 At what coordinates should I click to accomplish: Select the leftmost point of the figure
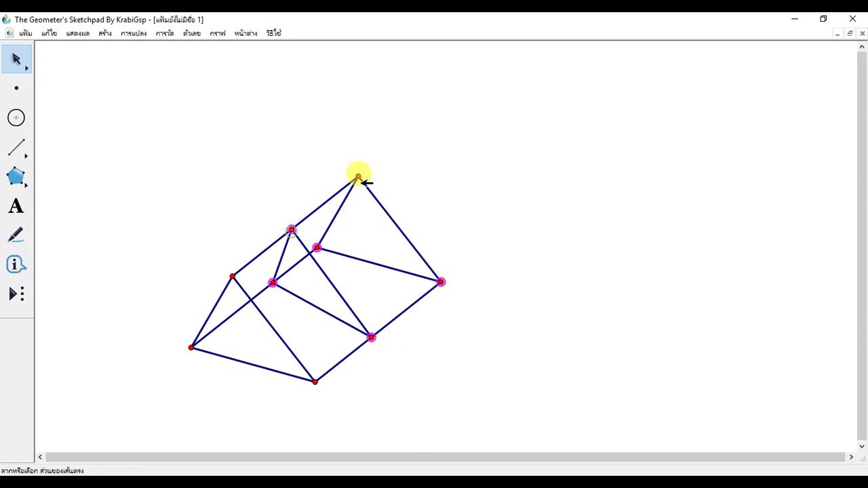[x=191, y=348]
